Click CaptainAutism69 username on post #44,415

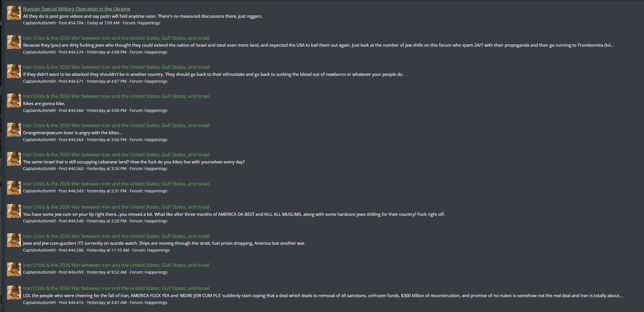pyautogui.click(x=39, y=303)
